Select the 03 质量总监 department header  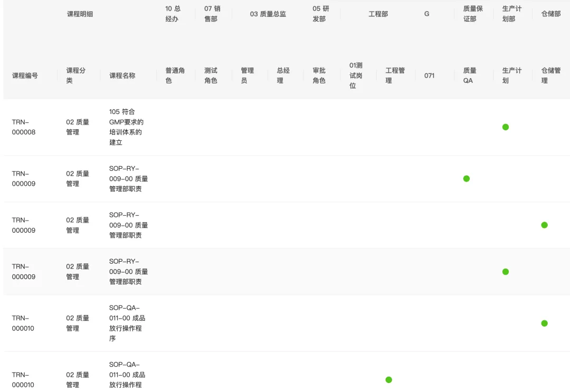click(268, 14)
